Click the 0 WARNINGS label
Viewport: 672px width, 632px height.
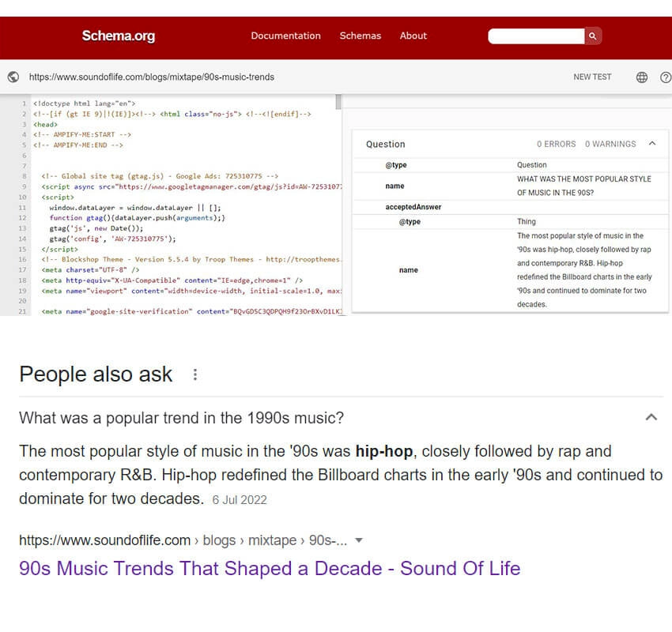[610, 145]
